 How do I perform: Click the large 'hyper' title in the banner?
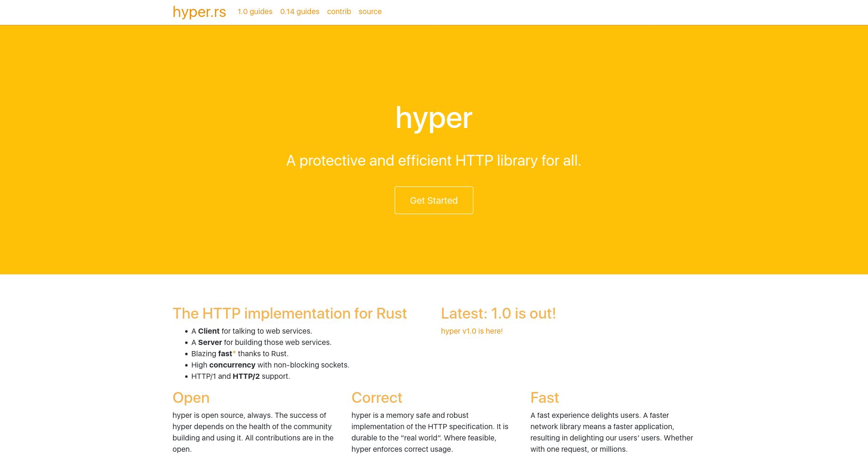(433, 118)
